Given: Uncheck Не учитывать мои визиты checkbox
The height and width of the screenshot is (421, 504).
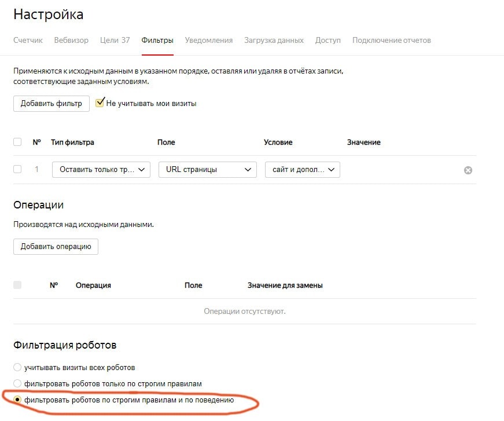Looking at the screenshot, I should pos(100,103).
